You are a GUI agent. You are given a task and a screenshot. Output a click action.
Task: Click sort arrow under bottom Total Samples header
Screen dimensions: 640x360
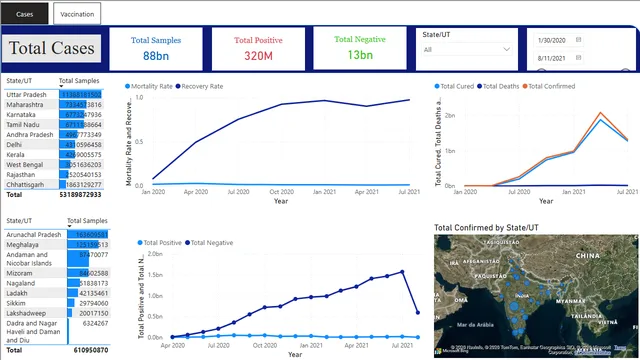point(69,226)
